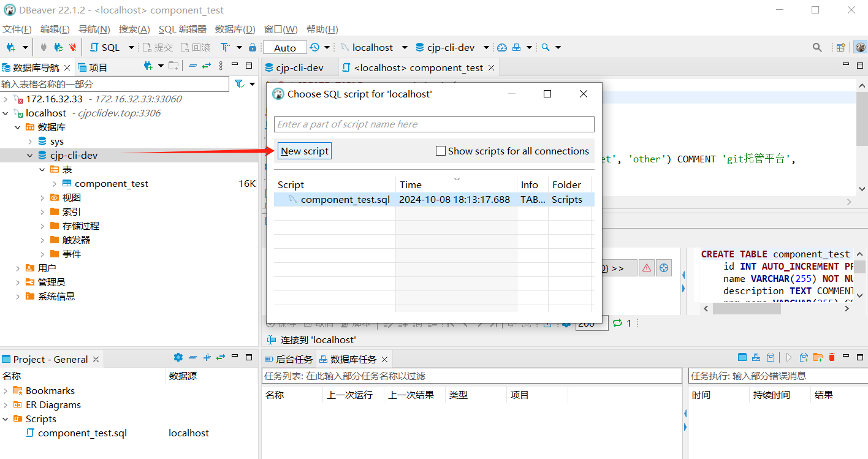Expand the 视图 folder
The image size is (868, 459).
[42, 197]
